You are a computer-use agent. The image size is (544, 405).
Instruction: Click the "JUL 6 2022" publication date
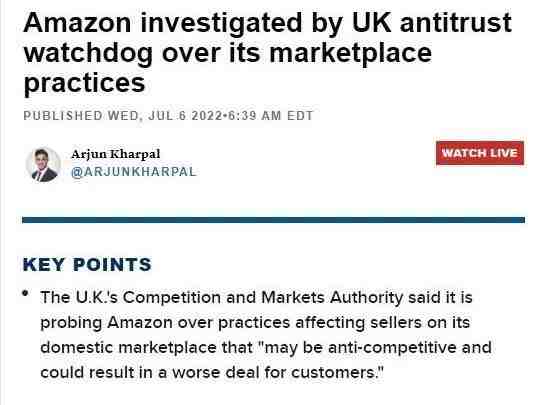pos(185,116)
